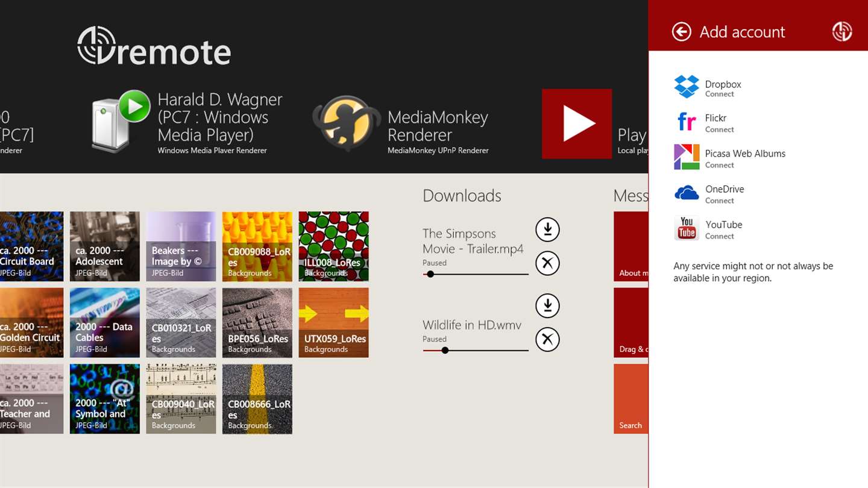Image resolution: width=868 pixels, height=488 pixels.
Task: Open CB009040_LoRes sheet music thumbnail
Action: point(181,399)
